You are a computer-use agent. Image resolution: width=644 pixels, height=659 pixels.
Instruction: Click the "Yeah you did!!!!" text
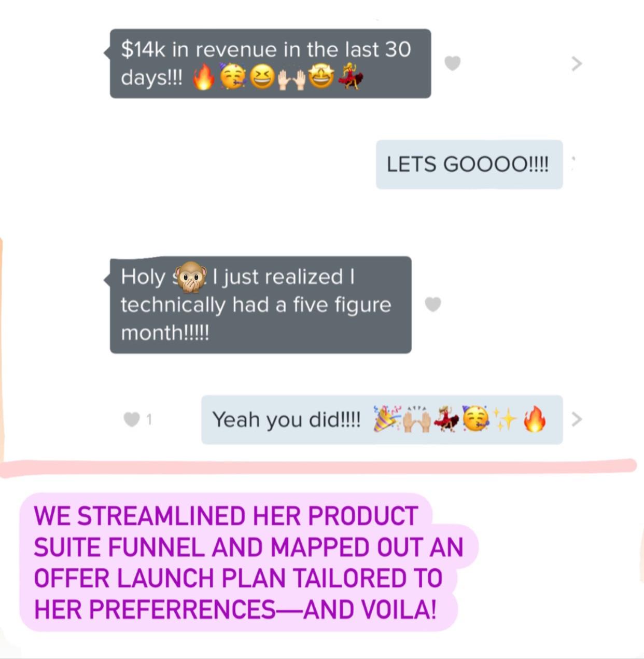coord(286,420)
